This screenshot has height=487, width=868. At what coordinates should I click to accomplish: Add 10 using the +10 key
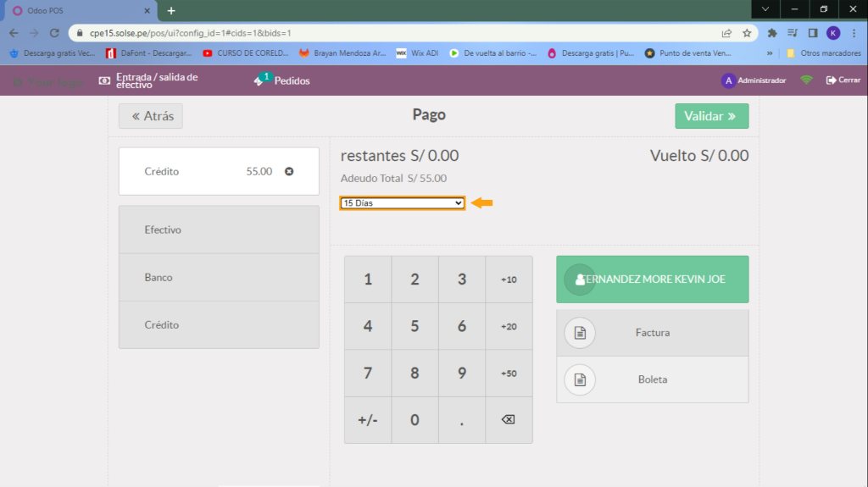[509, 279]
